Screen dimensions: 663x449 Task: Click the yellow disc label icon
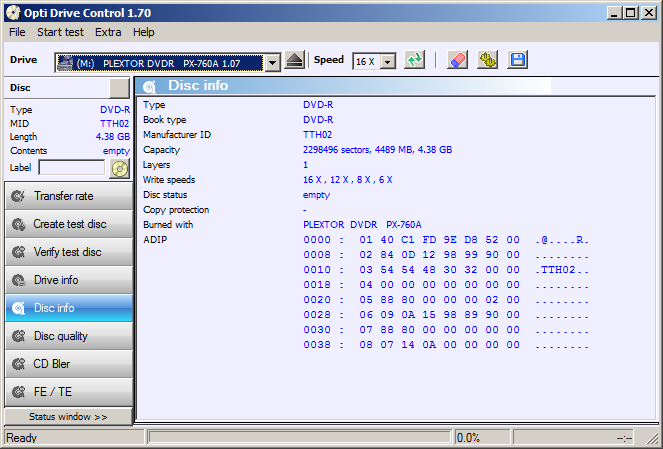coord(120,169)
